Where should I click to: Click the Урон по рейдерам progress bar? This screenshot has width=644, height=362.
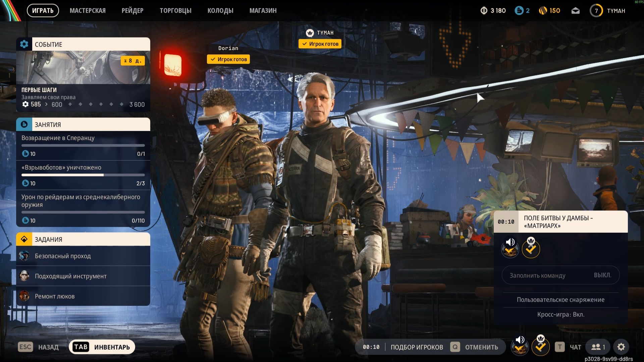click(x=83, y=212)
